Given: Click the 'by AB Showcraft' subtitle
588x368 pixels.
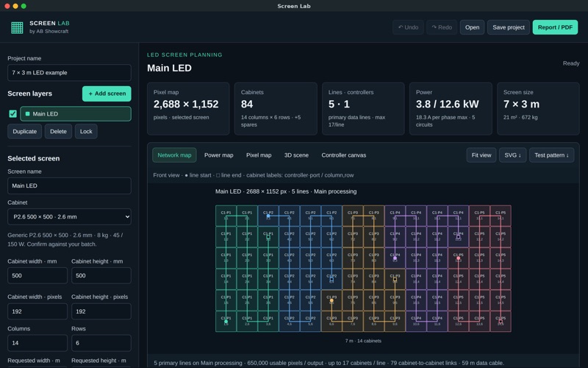Looking at the screenshot, I should pos(49,31).
